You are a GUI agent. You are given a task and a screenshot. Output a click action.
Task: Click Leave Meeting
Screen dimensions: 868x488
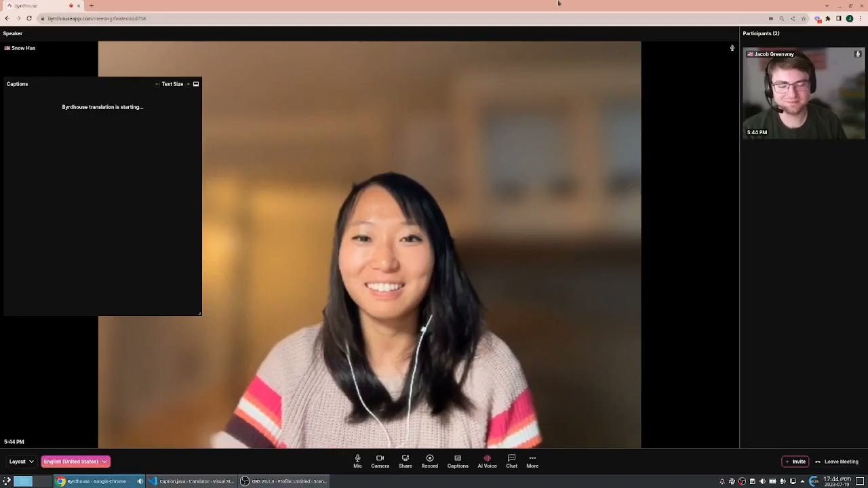click(837, 462)
